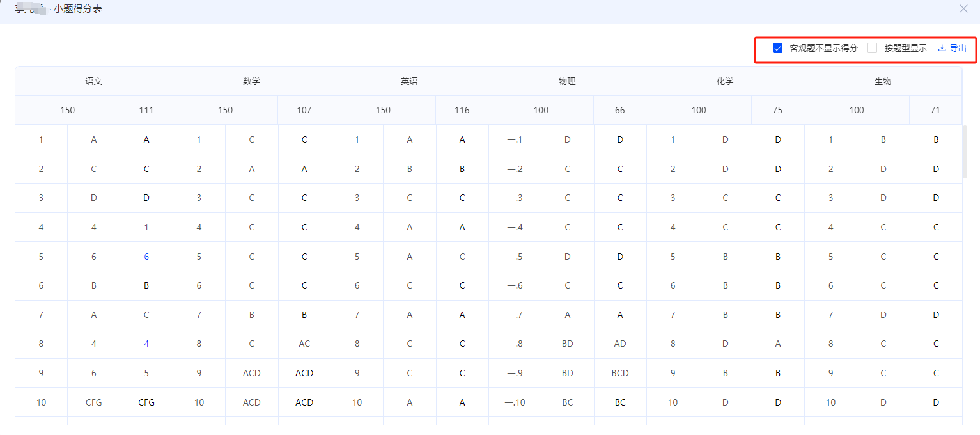This screenshot has height=435, width=980.
Task: Click the blue 4 in 语文 row 8
Action: point(146,344)
